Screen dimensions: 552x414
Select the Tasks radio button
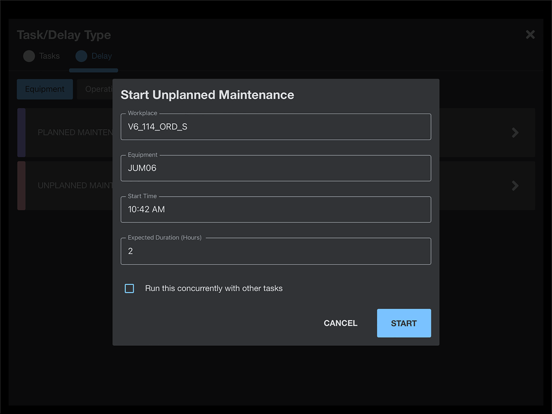29,56
